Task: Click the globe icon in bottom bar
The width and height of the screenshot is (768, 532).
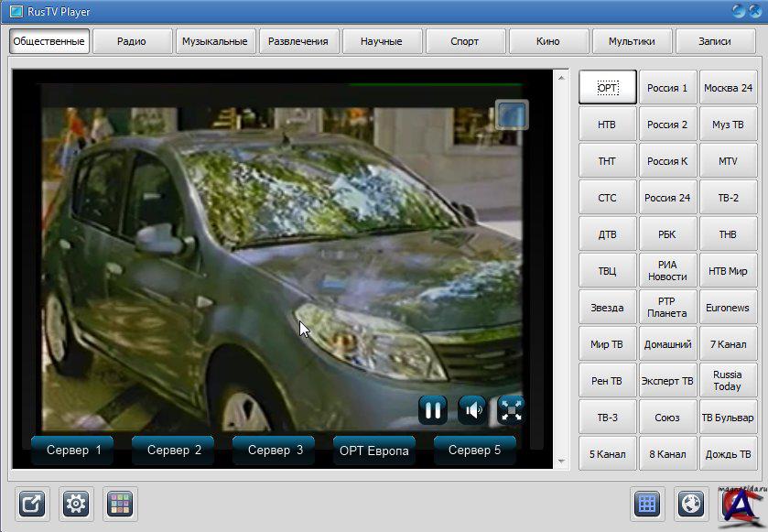Action: click(x=691, y=503)
